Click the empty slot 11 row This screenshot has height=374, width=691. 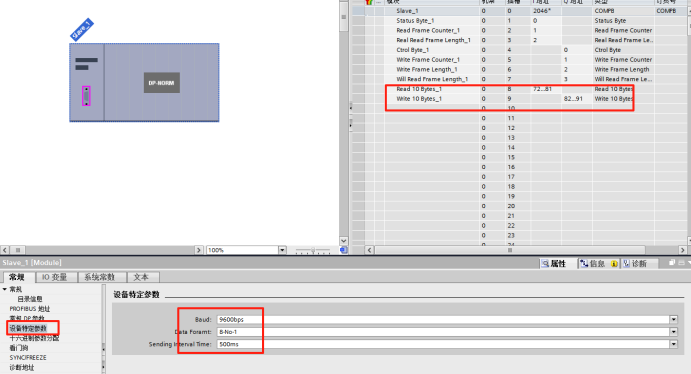coord(520,118)
